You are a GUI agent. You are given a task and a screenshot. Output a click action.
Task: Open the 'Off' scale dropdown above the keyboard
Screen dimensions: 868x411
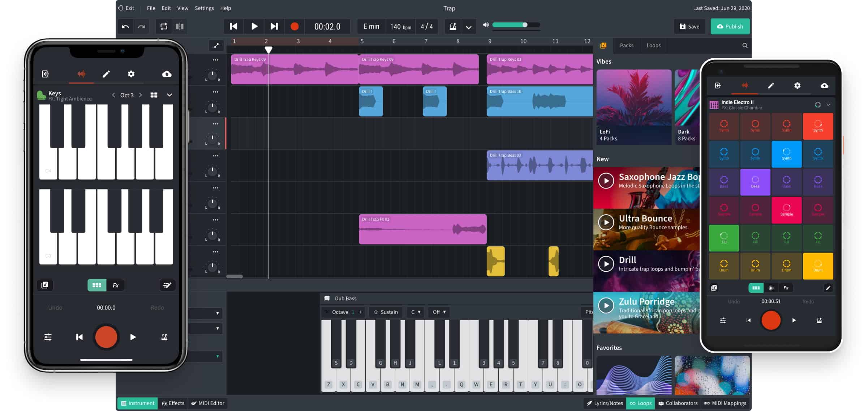(438, 312)
